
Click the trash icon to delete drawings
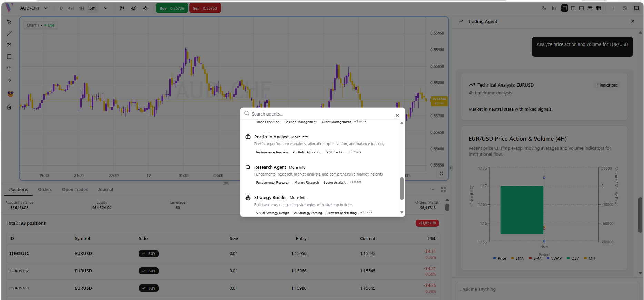pyautogui.click(x=9, y=107)
